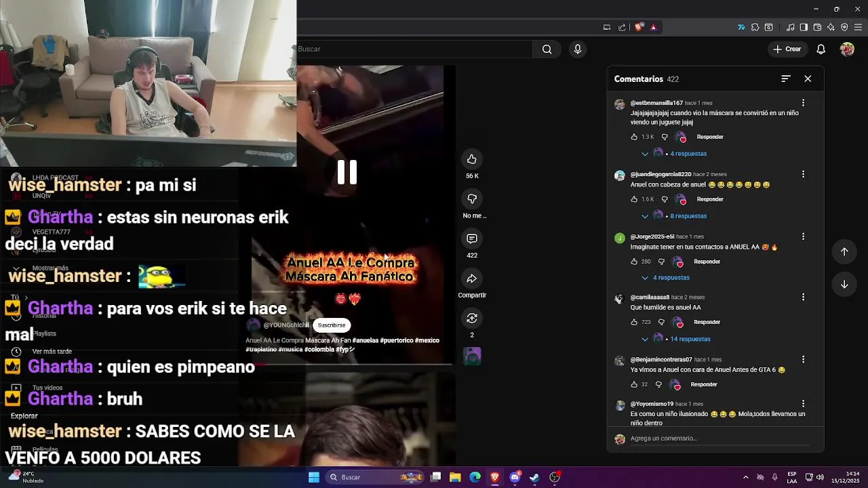Click the Suscribirse button on the Short

[x=332, y=325]
